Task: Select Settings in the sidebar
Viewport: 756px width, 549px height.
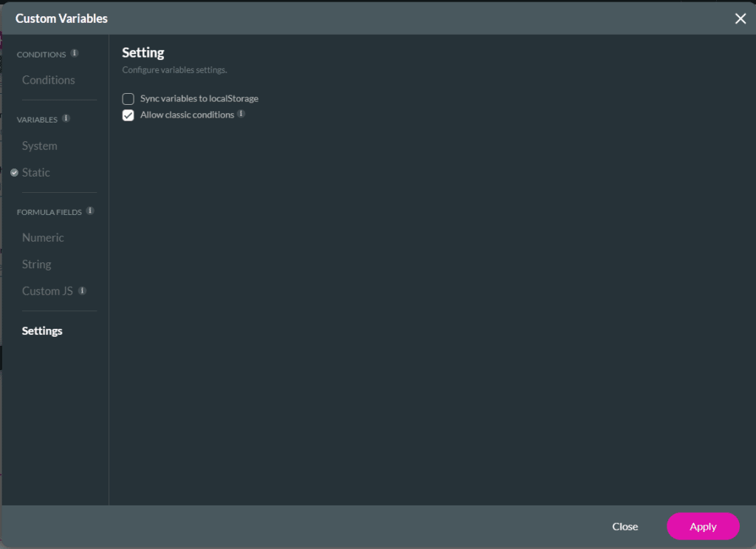Action: [41, 330]
